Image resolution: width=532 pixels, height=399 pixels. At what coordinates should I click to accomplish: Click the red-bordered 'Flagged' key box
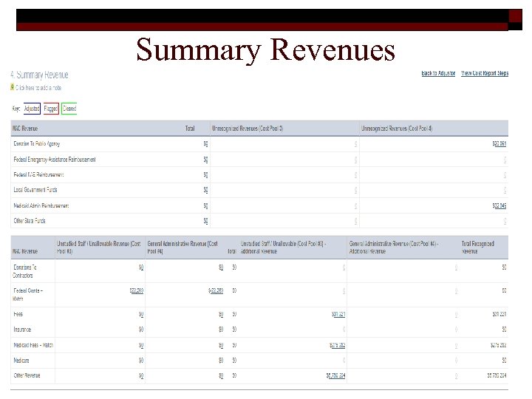tap(51, 109)
